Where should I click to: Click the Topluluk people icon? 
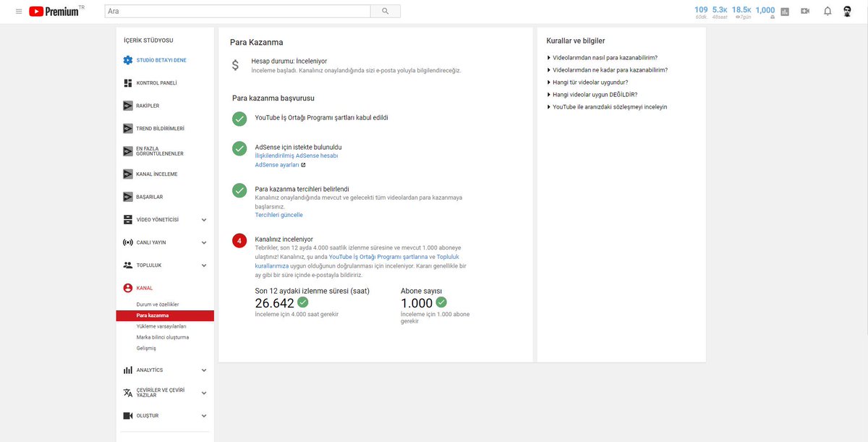(x=128, y=265)
